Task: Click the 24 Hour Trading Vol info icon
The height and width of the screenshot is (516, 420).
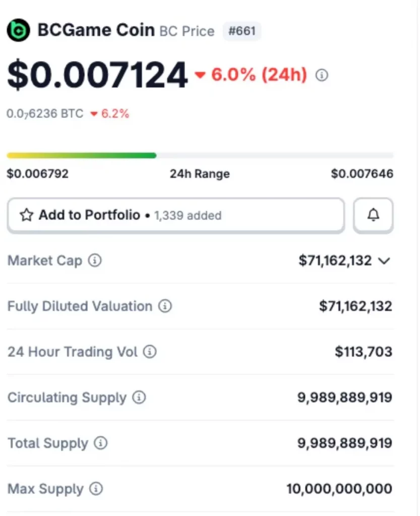Action: [x=150, y=351]
